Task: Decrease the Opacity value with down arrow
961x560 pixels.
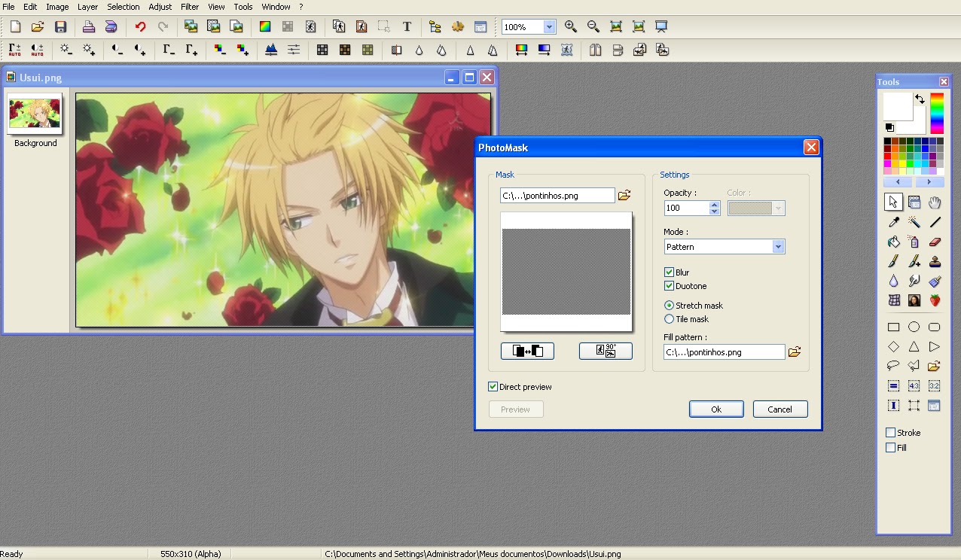Action: pos(715,212)
